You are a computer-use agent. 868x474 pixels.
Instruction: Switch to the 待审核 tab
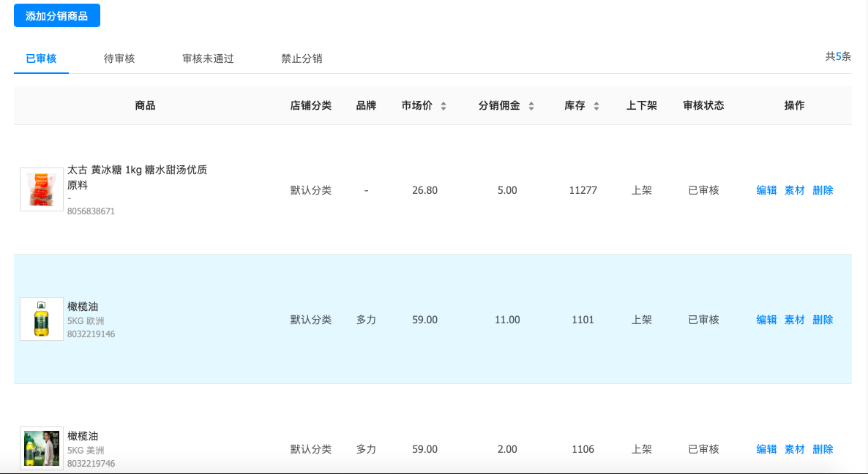(x=119, y=59)
